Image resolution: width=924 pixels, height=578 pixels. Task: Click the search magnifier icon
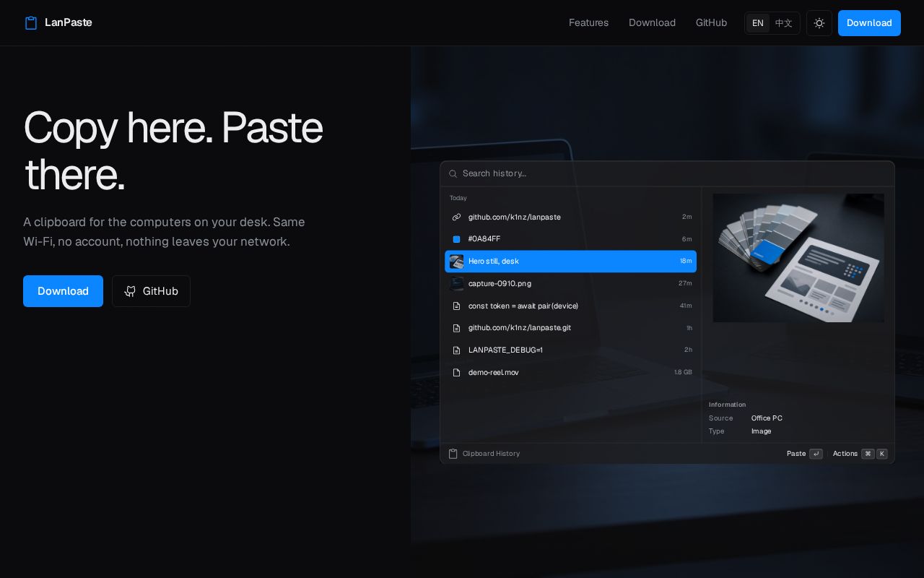click(453, 173)
